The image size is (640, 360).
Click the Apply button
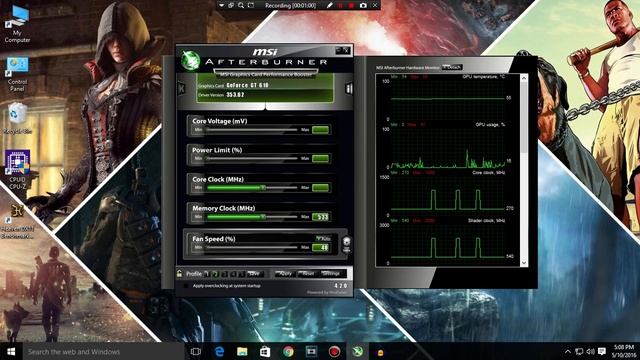click(285, 273)
